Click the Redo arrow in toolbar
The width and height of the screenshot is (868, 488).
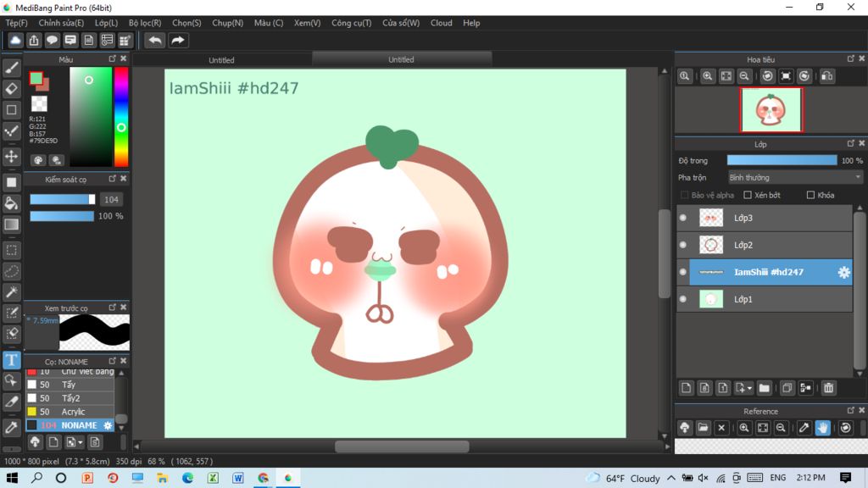(178, 41)
